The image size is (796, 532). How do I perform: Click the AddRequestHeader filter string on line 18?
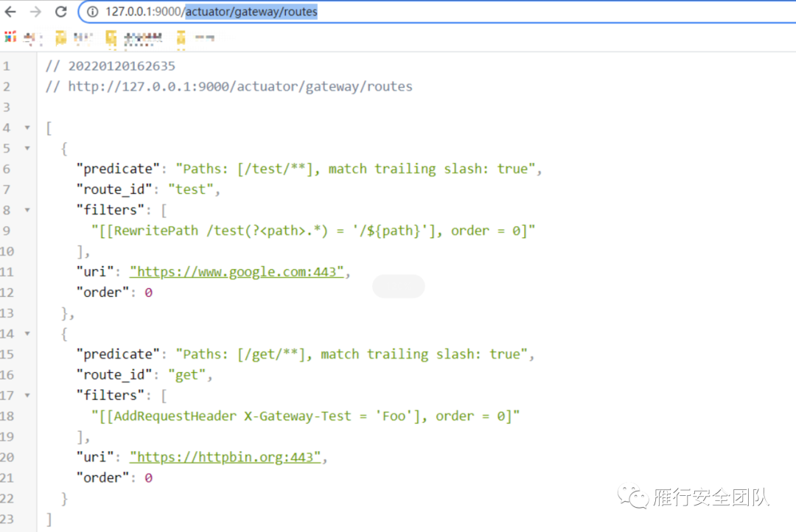coord(305,416)
